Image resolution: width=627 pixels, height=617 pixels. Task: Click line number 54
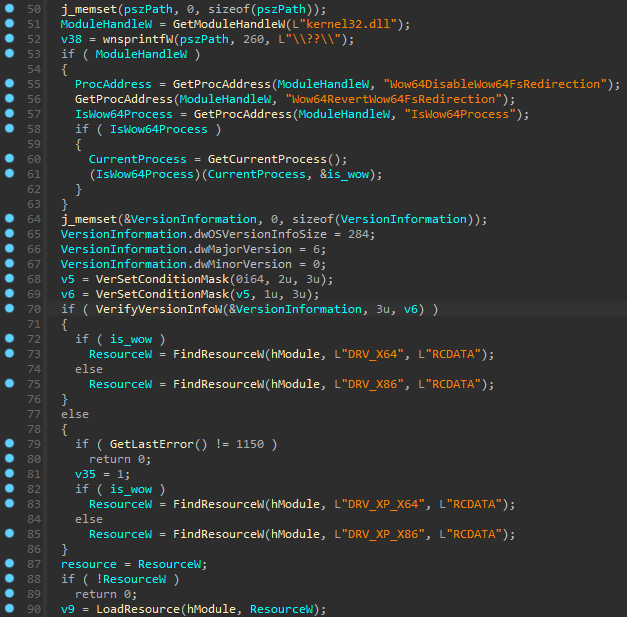pos(34,69)
